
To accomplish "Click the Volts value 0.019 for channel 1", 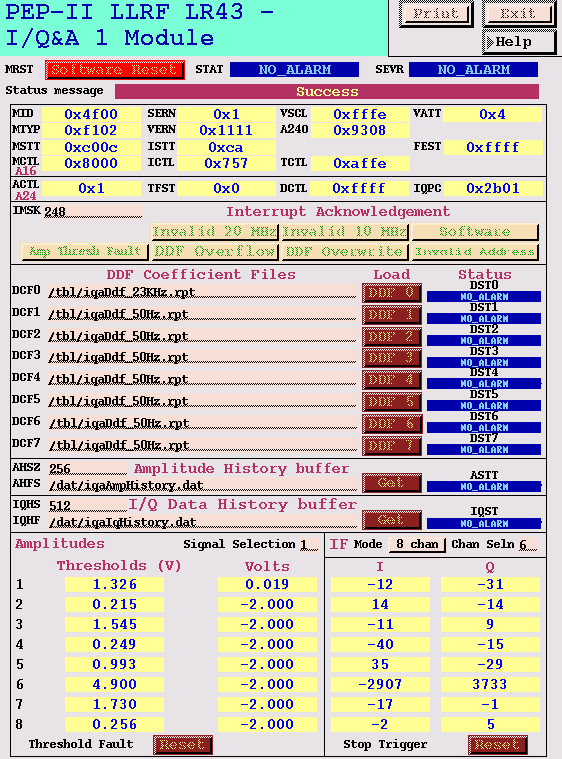I will [x=267, y=584].
